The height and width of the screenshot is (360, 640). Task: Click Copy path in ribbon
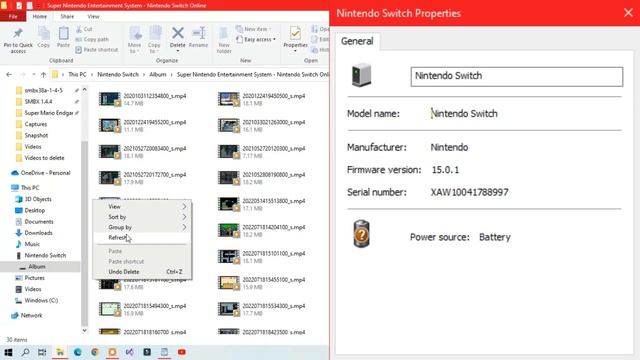pyautogui.click(x=92, y=40)
